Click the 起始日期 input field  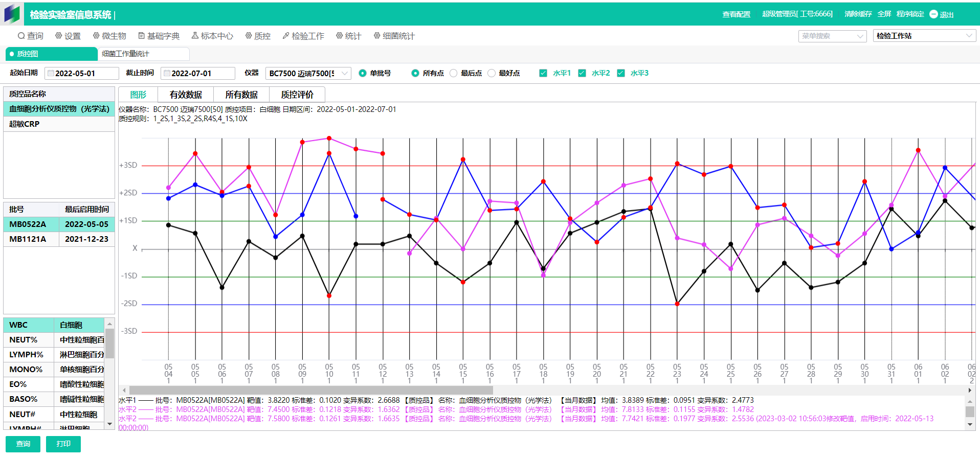(x=82, y=73)
